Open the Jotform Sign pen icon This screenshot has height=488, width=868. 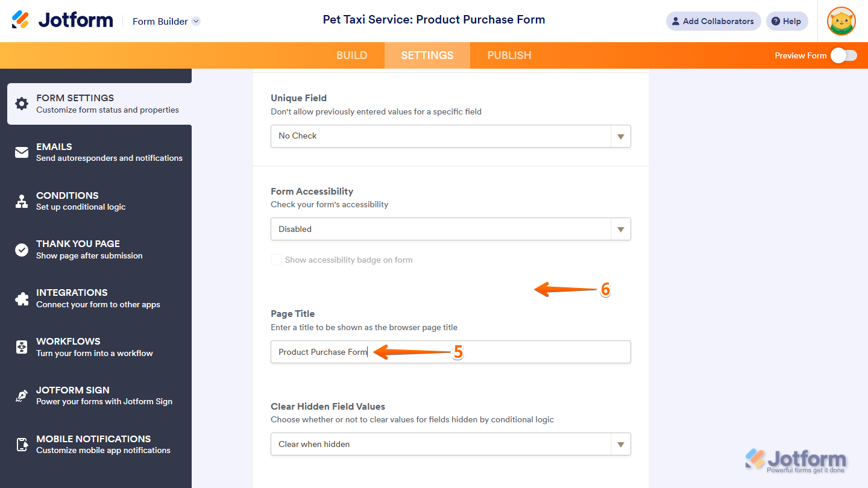tap(22, 396)
